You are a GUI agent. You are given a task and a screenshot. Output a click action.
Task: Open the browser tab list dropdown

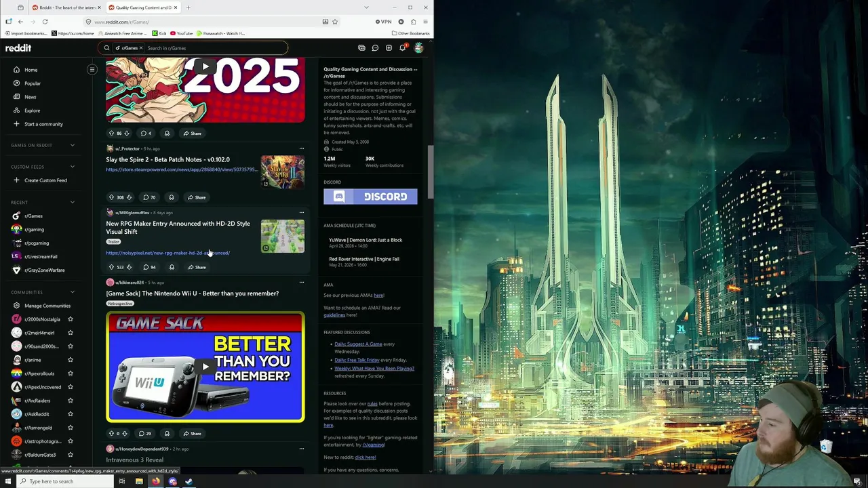pos(366,7)
